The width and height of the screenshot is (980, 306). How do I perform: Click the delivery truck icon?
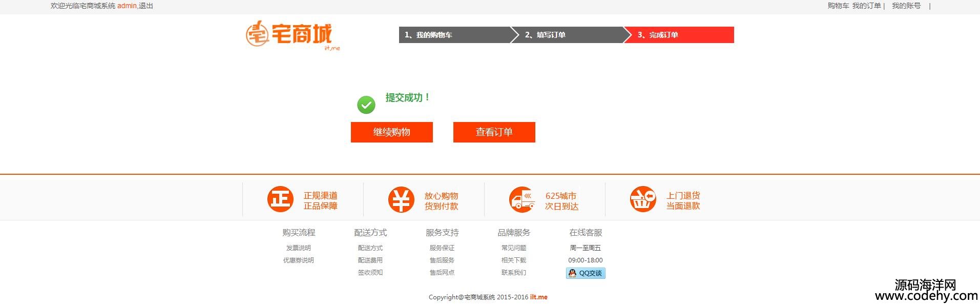pos(522,199)
